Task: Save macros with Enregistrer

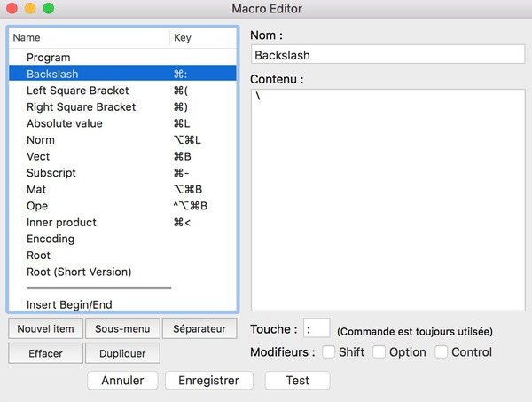Action: [209, 381]
